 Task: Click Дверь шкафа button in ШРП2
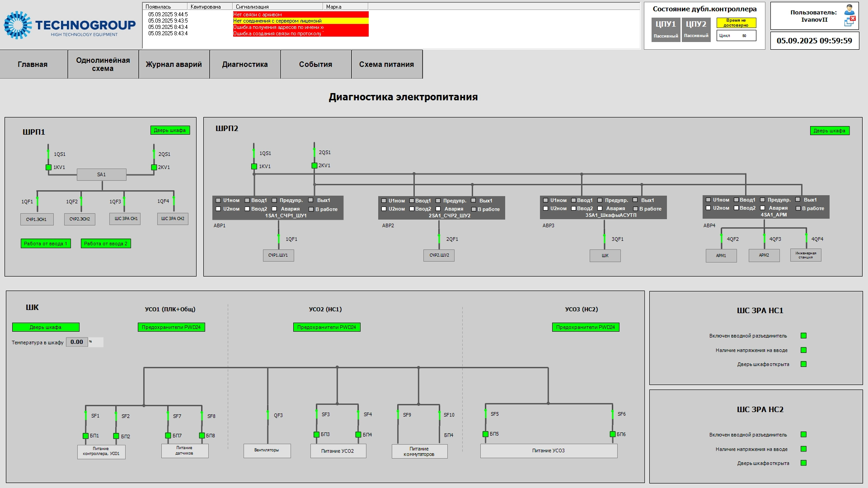click(829, 131)
